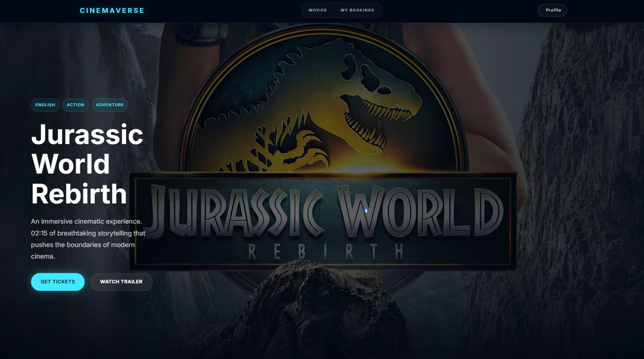The image size is (644, 359).
Task: Click the movie description paragraph
Action: (x=88, y=239)
